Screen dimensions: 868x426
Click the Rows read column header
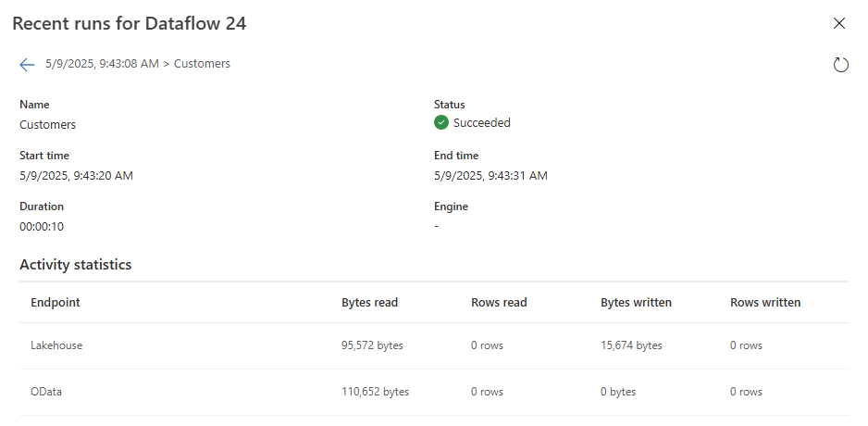coord(499,303)
